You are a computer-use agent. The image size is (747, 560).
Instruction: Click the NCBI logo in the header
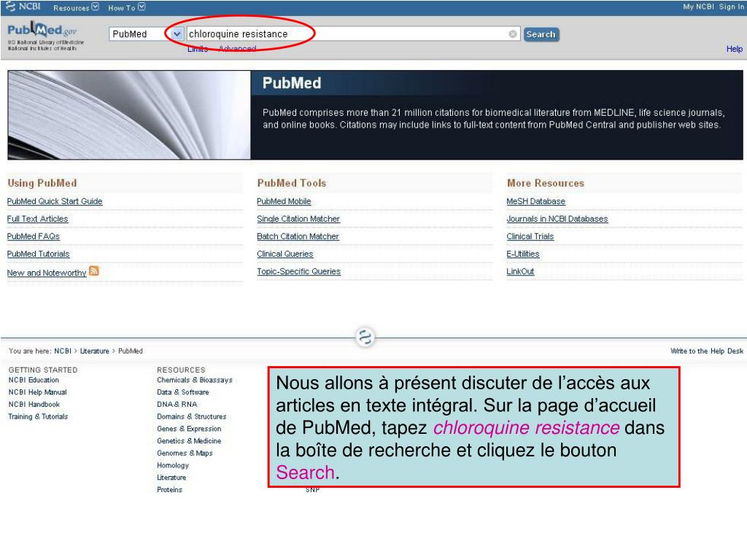pyautogui.click(x=23, y=7)
